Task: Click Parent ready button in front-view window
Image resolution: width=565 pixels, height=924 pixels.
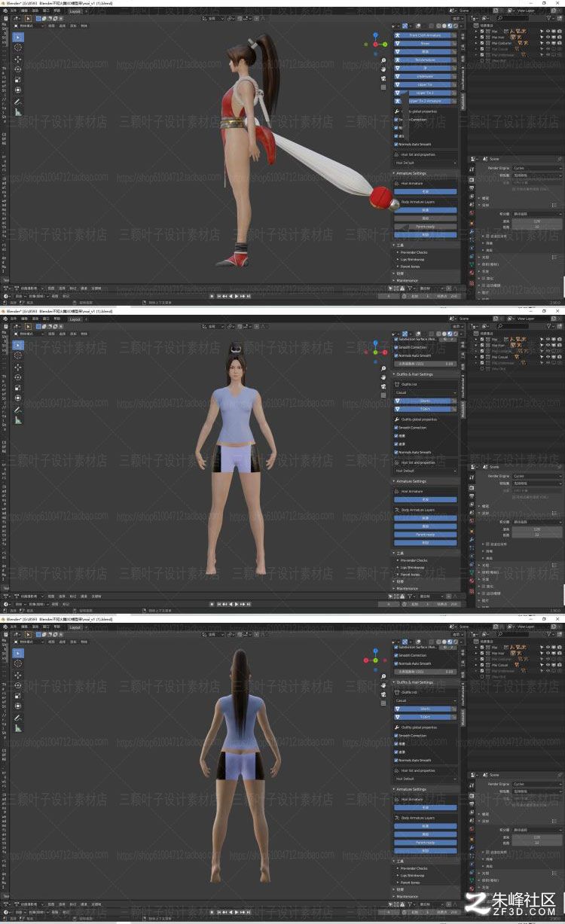Action: tap(426, 535)
